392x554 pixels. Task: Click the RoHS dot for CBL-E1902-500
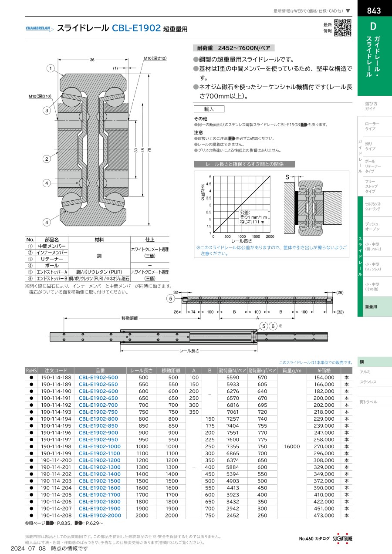(31, 378)
